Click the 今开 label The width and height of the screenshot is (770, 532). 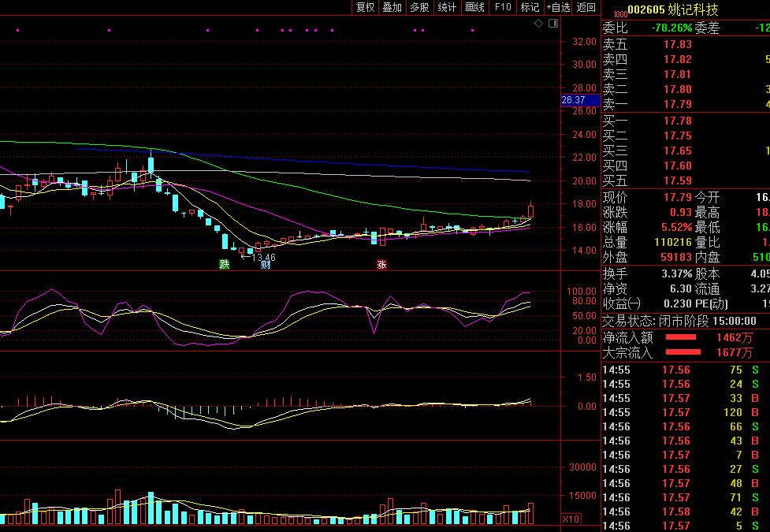click(x=707, y=198)
